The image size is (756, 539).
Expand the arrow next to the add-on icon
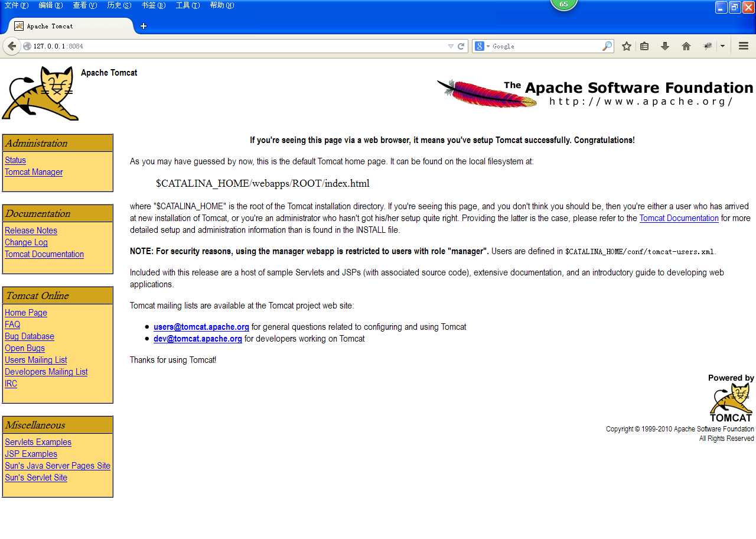722,46
